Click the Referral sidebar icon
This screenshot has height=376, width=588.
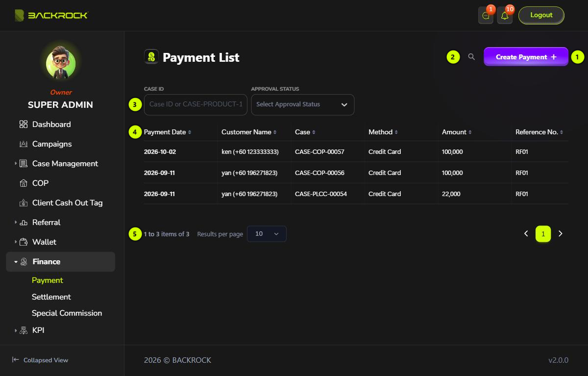pos(24,223)
